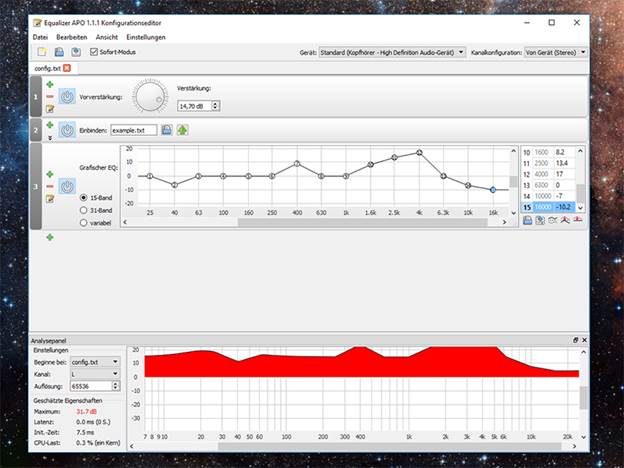Viewport: 624px width, 468px height.
Task: Click the new file icon in toolbar
Action: [x=42, y=52]
